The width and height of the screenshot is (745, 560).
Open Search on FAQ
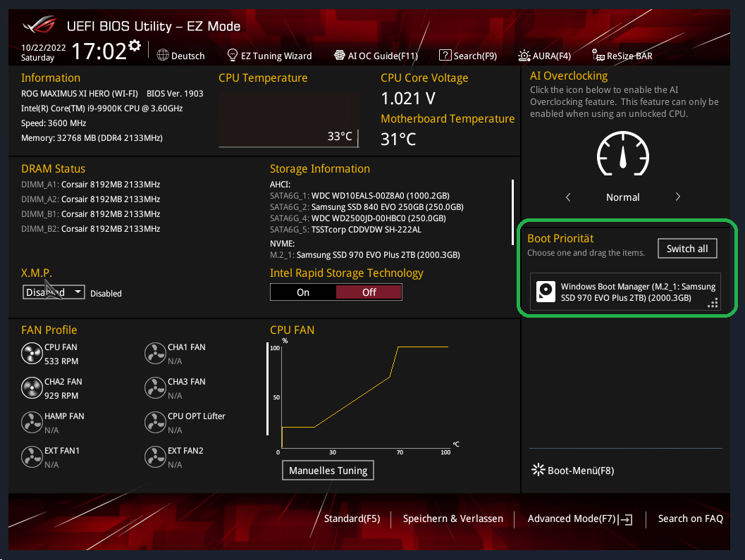pyautogui.click(x=690, y=518)
